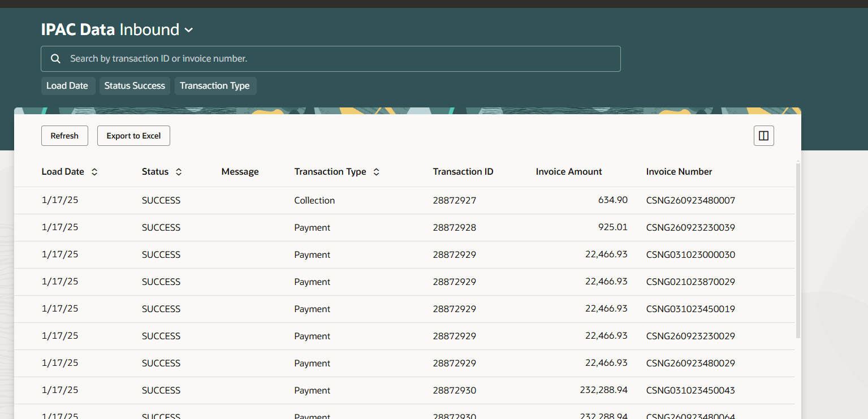Sort the Status column using its sort arrows
This screenshot has width=868, height=419.
[x=179, y=171]
